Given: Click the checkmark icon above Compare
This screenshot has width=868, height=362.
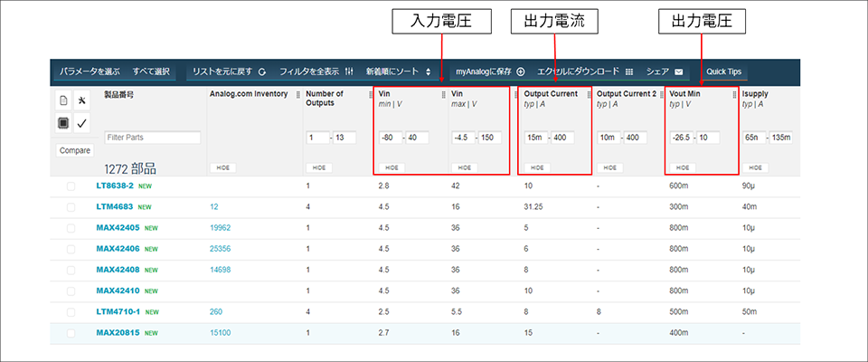Looking at the screenshot, I should 81,124.
